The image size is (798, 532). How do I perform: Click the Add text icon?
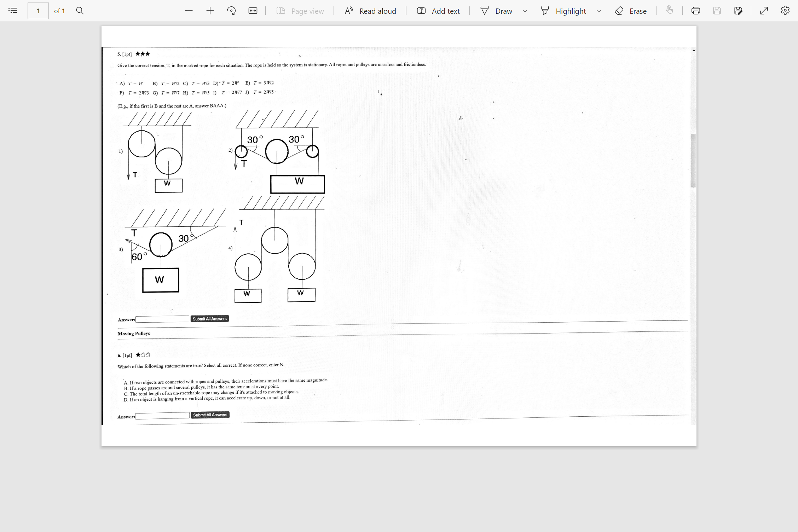(421, 11)
